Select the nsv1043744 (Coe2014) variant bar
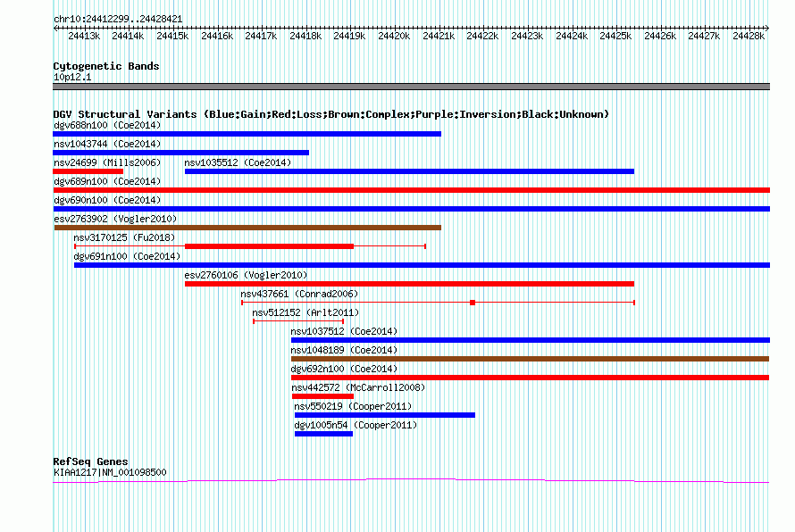 [x=181, y=153]
